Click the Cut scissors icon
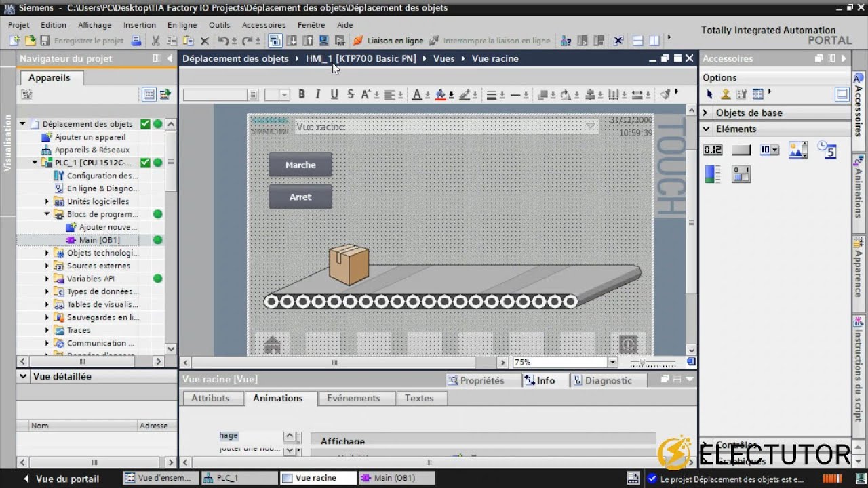 pyautogui.click(x=155, y=41)
